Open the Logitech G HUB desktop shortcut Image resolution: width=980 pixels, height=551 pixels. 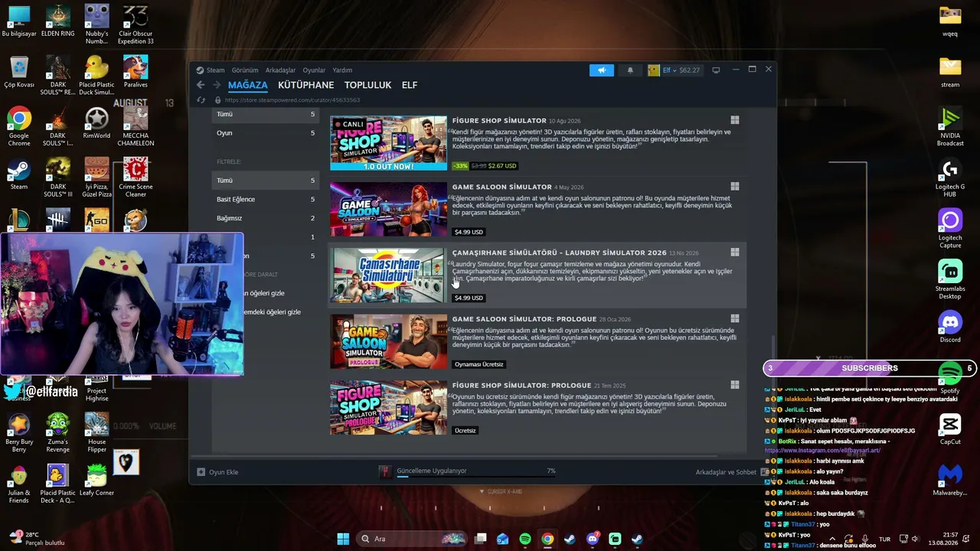click(x=950, y=178)
